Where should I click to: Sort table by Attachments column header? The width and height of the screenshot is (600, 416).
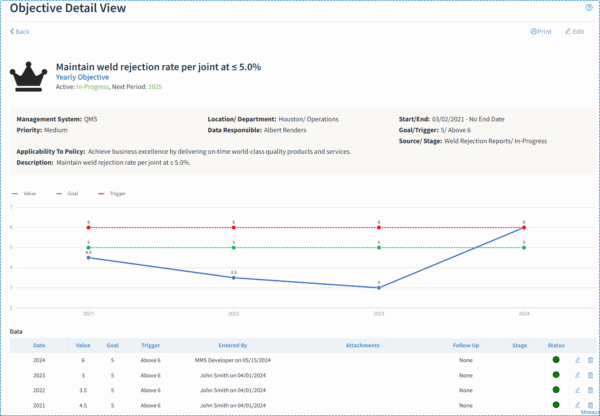(362, 345)
